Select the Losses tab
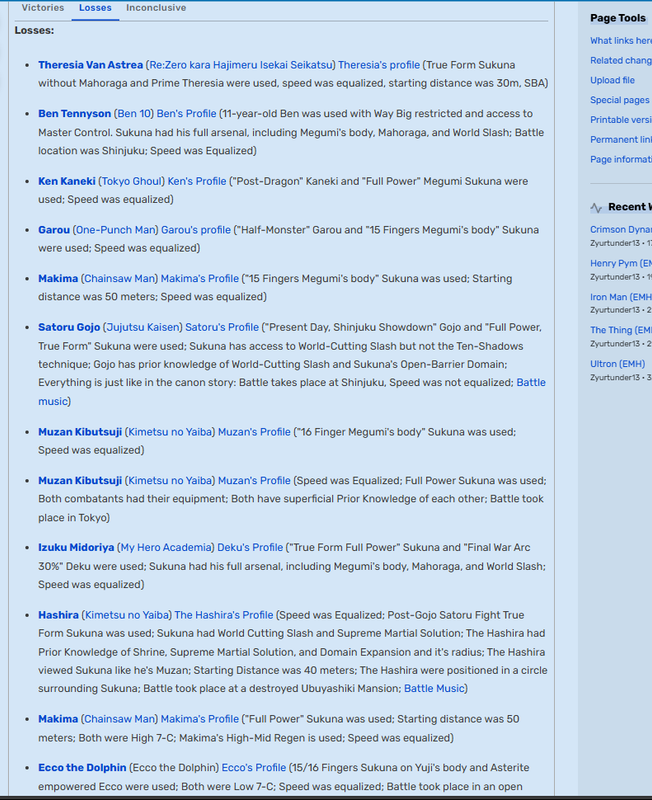This screenshot has height=800, width=652. tap(95, 8)
